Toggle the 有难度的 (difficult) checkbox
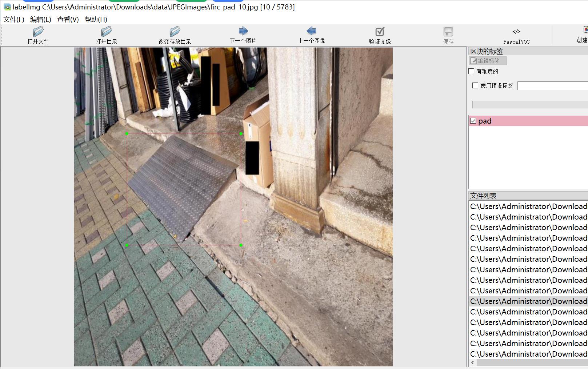588x369 pixels. [x=471, y=71]
